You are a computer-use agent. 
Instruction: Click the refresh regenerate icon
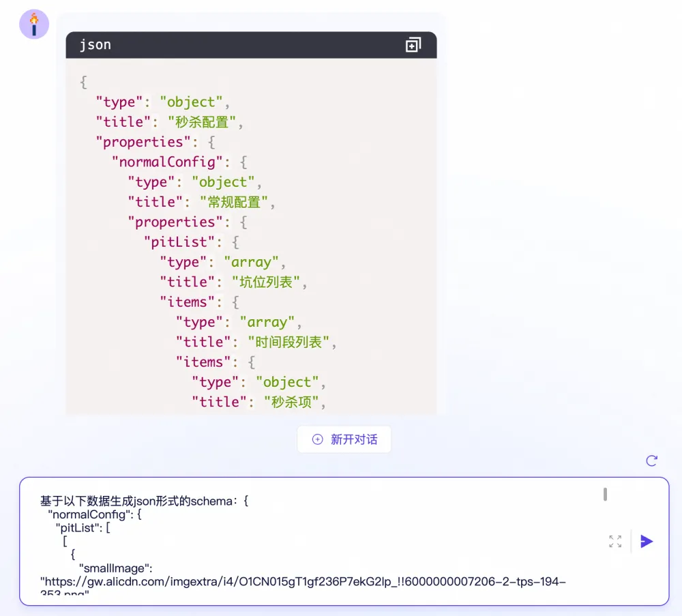tap(651, 460)
